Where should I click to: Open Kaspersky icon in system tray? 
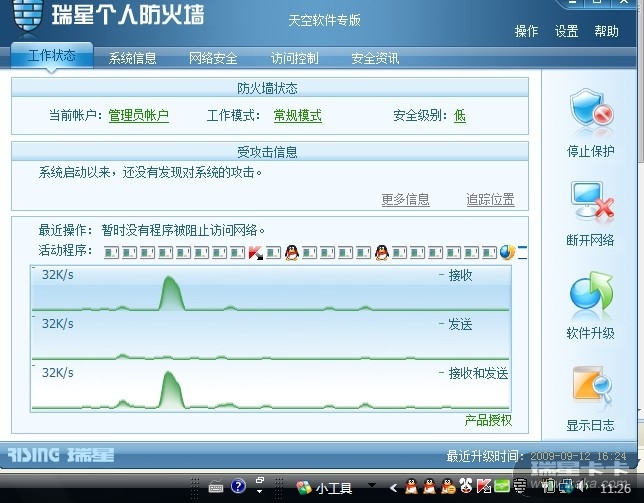coord(484,487)
